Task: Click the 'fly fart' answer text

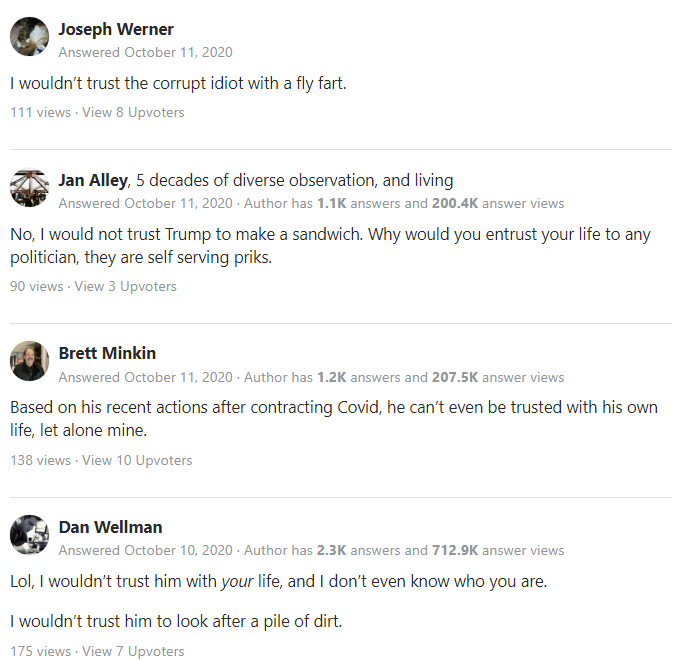Action: [x=178, y=83]
